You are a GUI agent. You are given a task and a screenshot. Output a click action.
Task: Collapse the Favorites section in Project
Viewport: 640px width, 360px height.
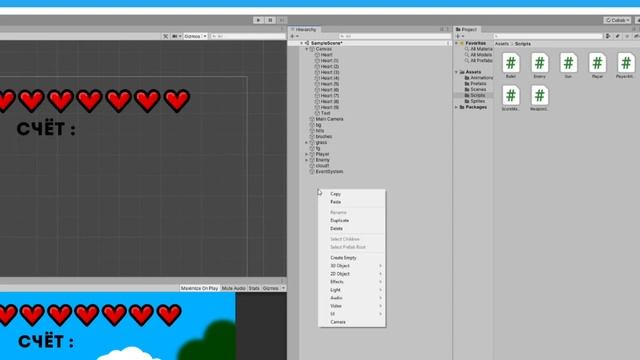pyautogui.click(x=456, y=43)
